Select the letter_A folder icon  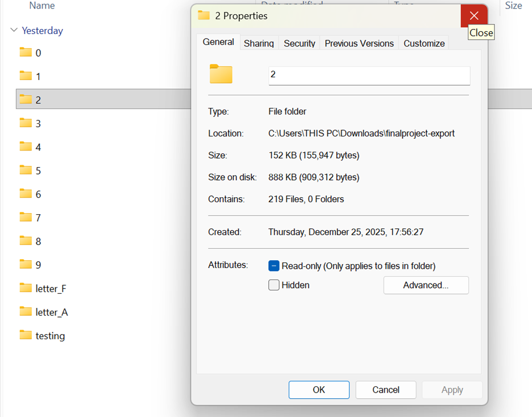(x=26, y=311)
